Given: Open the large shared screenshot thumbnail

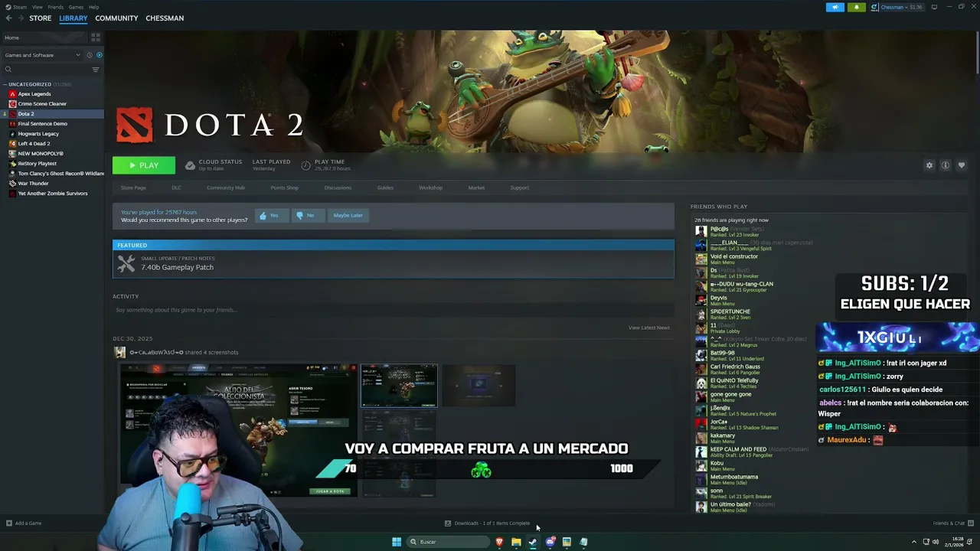Looking at the screenshot, I should pos(239,430).
